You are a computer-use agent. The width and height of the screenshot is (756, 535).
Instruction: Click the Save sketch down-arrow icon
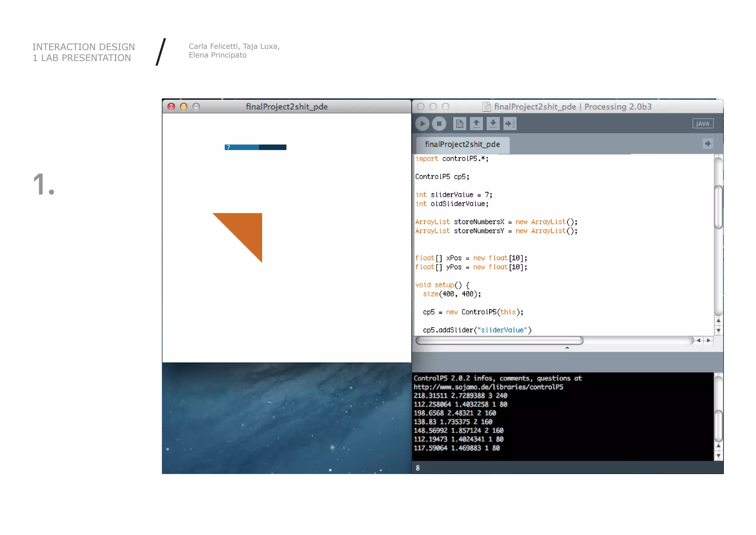493,124
